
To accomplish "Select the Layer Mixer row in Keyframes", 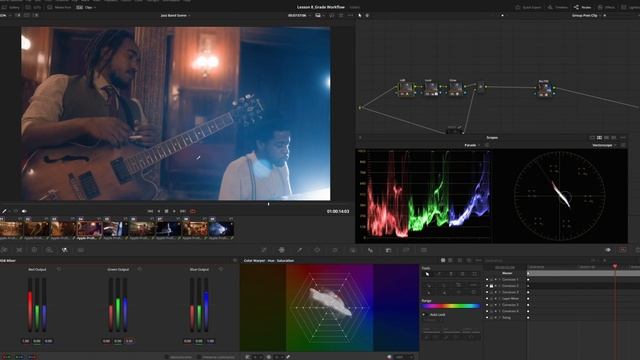I will (x=505, y=298).
